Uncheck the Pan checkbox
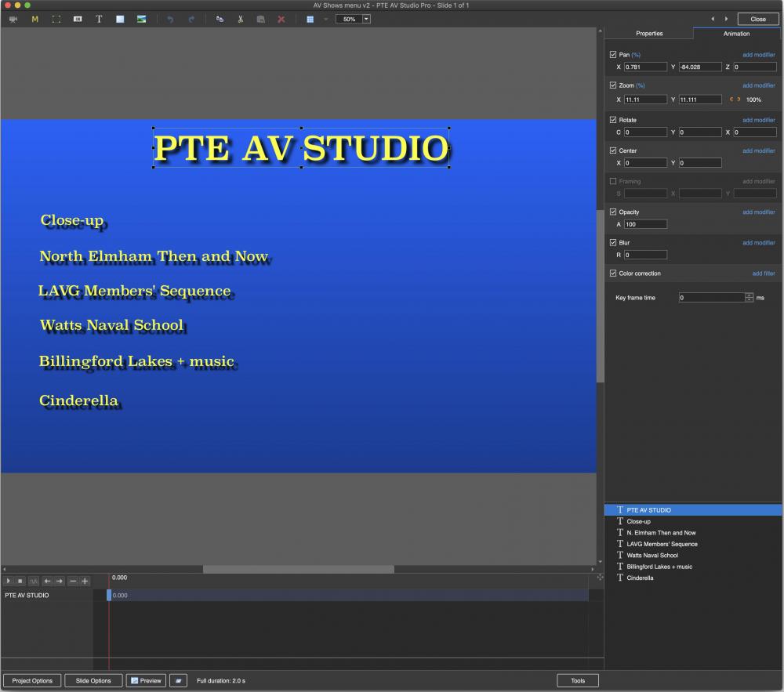This screenshot has height=692, width=784. coord(613,54)
